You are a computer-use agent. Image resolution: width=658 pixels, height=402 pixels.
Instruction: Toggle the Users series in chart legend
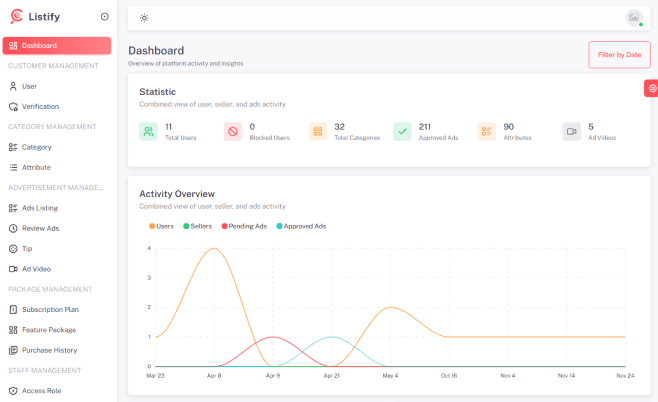(161, 226)
